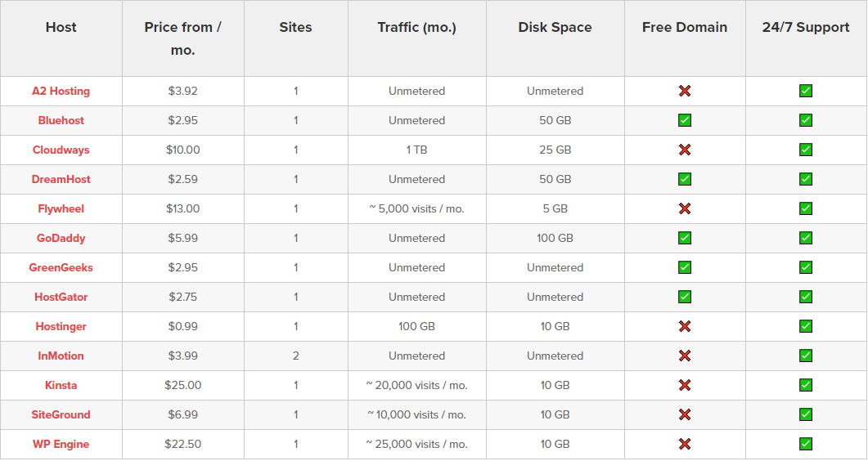The image size is (868, 461).
Task: Click Bluehost's green Free Domain checkmark
Action: pyautogui.click(x=685, y=120)
